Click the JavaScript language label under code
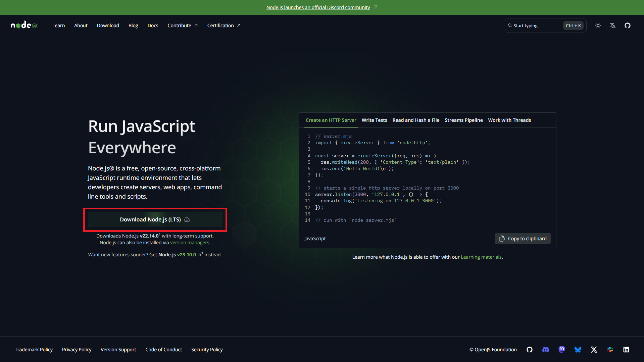The width and height of the screenshot is (644, 362). coord(315,239)
